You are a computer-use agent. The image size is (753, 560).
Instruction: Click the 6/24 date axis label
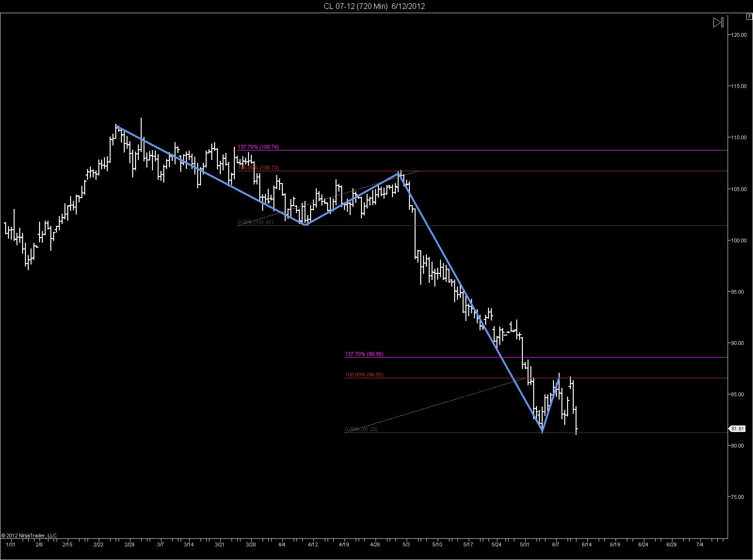[x=643, y=544]
